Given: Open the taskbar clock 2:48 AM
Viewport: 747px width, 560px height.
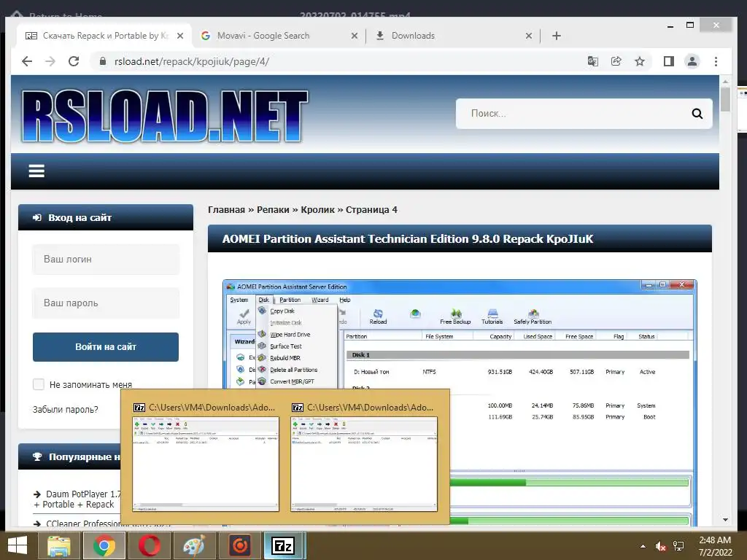Looking at the screenshot, I should click(715, 546).
